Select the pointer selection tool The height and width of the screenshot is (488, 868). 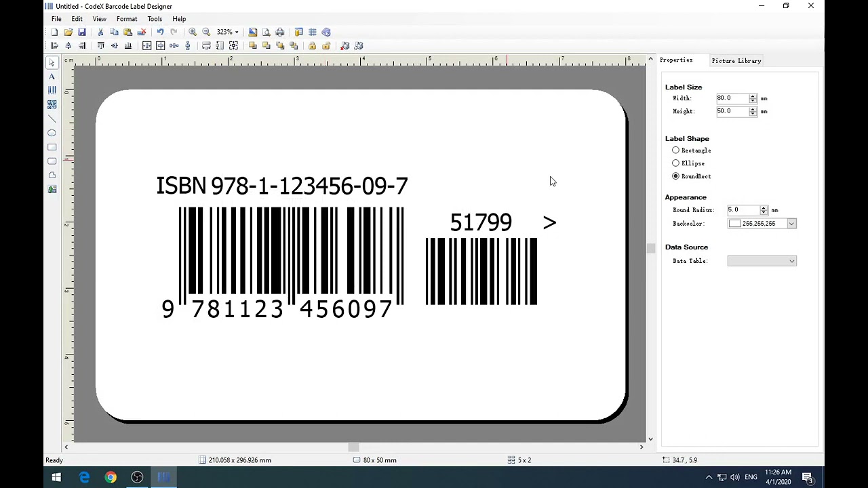tap(52, 62)
